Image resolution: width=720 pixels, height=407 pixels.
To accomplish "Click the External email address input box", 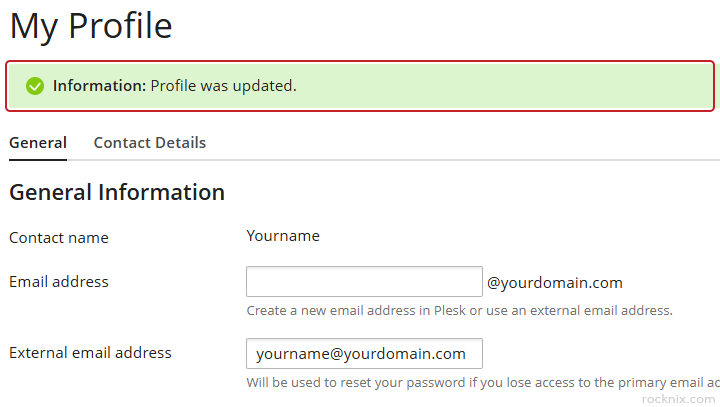I will [x=364, y=354].
